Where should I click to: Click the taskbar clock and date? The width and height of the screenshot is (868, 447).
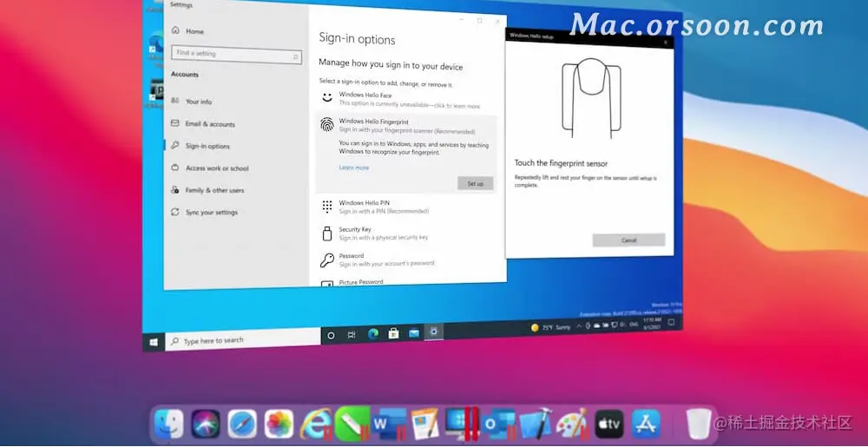(x=654, y=323)
